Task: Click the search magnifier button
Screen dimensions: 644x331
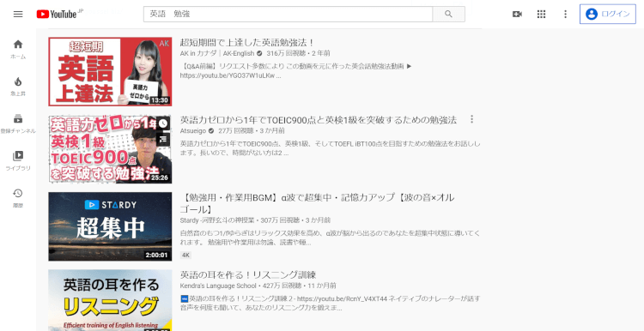Action: coord(448,14)
